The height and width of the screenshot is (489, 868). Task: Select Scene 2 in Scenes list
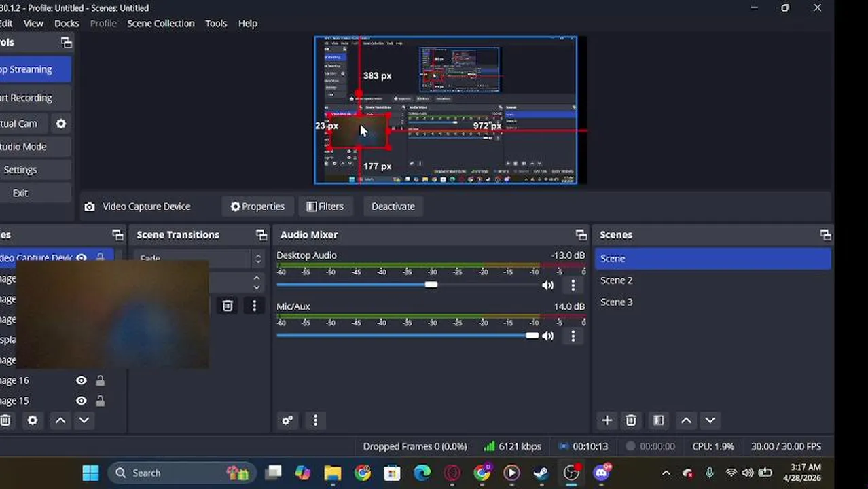(713, 280)
